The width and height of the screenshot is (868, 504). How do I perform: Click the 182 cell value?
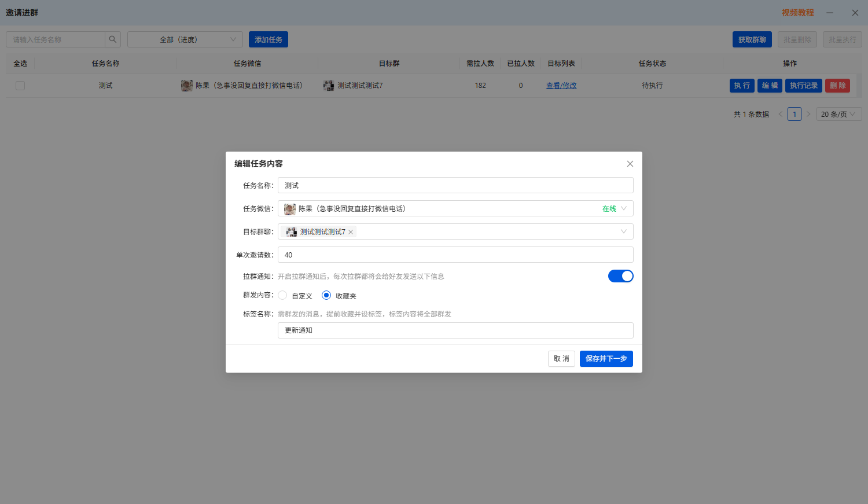pyautogui.click(x=480, y=86)
